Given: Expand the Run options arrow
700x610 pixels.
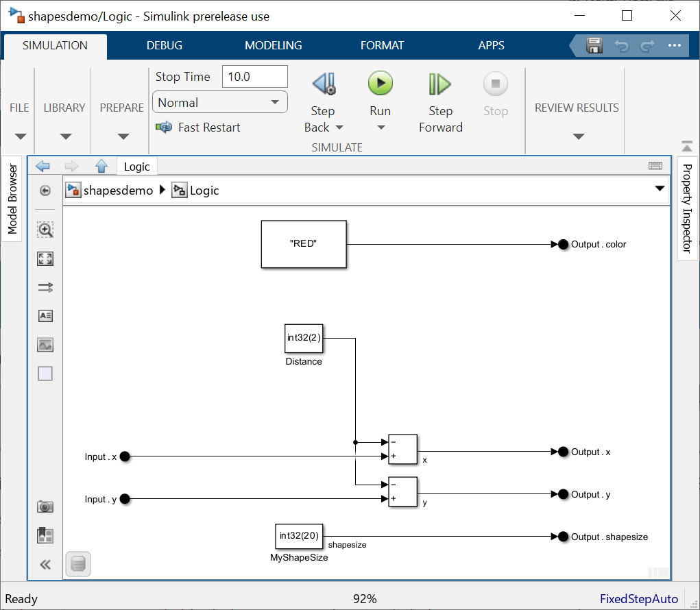Looking at the screenshot, I should [381, 127].
